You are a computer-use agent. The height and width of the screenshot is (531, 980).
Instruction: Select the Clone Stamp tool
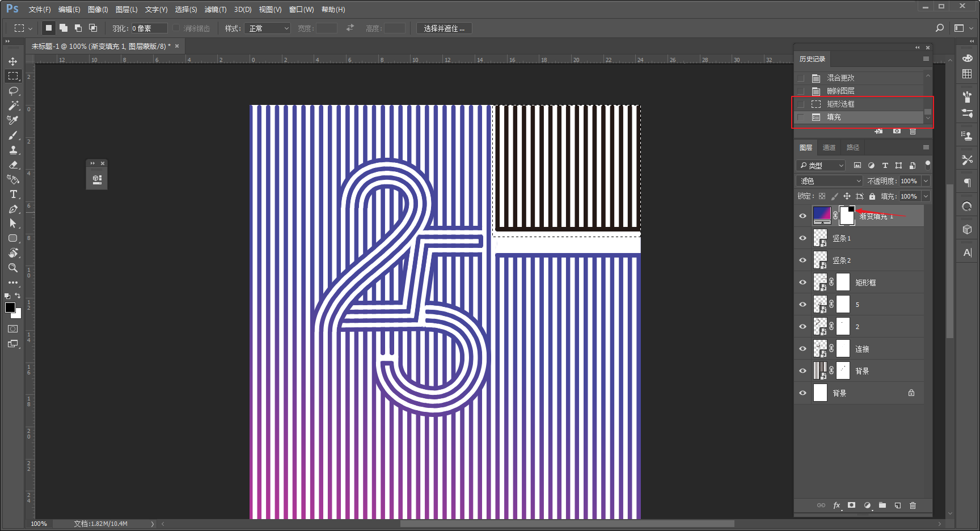(x=13, y=150)
